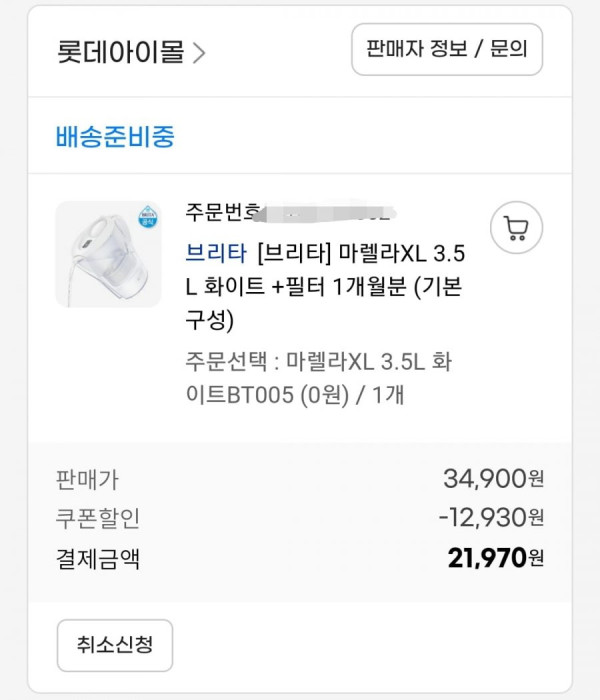Open the Brita water pitcher thumbnail
The width and height of the screenshot is (600, 700).
[108, 254]
